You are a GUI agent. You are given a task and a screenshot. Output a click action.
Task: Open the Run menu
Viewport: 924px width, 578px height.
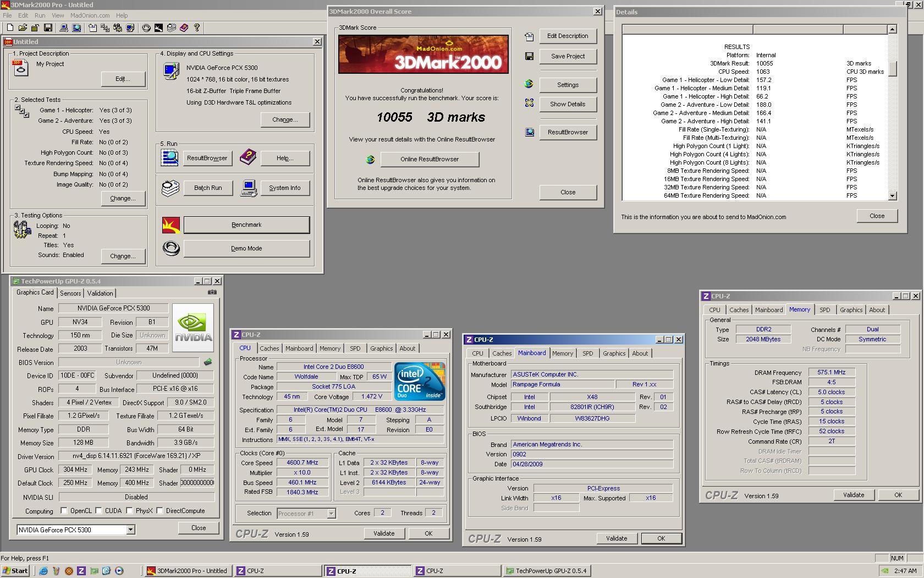(x=40, y=15)
